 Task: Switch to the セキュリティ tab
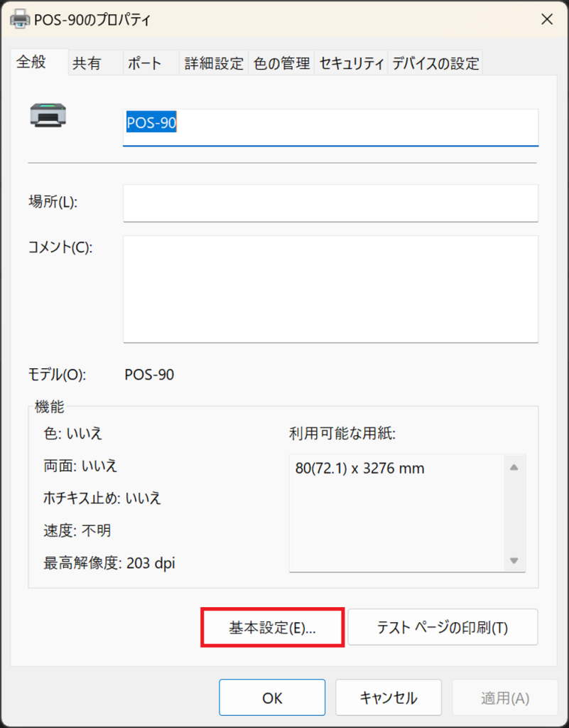[352, 63]
